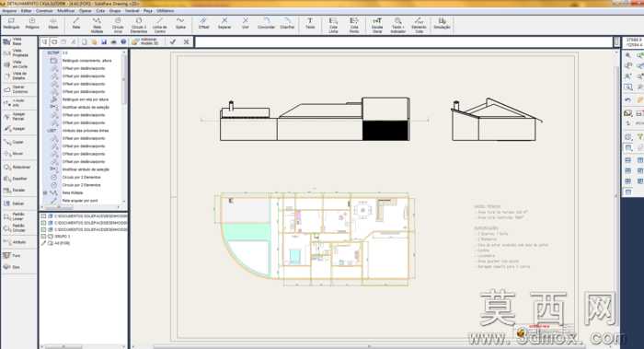Click the Furo tool in sidebar
The image size is (644, 349).
[12, 256]
